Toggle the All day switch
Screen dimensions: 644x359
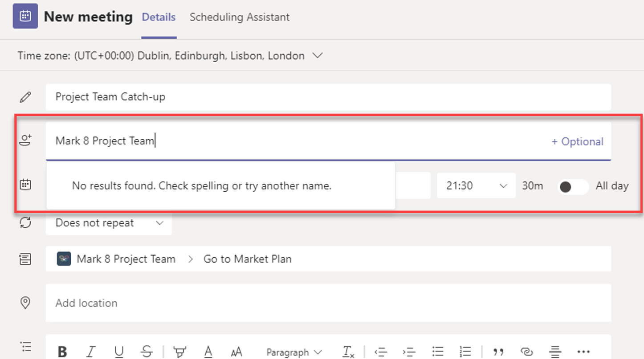(573, 186)
